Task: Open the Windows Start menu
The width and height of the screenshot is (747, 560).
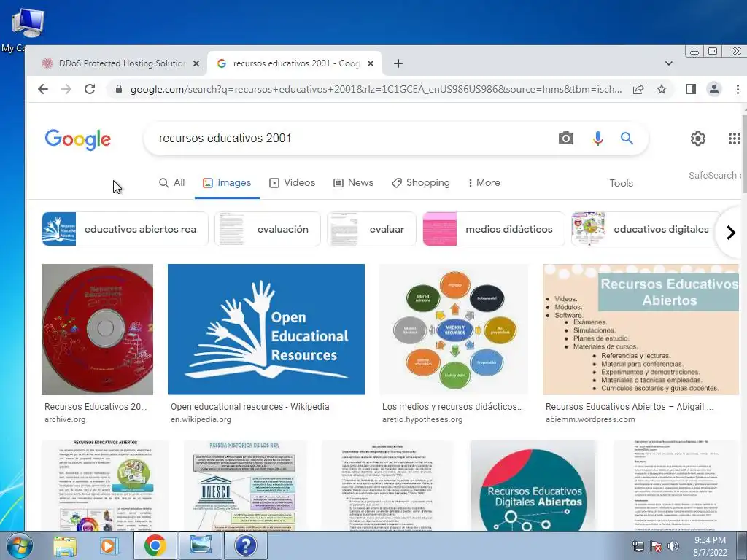Action: coord(19,545)
